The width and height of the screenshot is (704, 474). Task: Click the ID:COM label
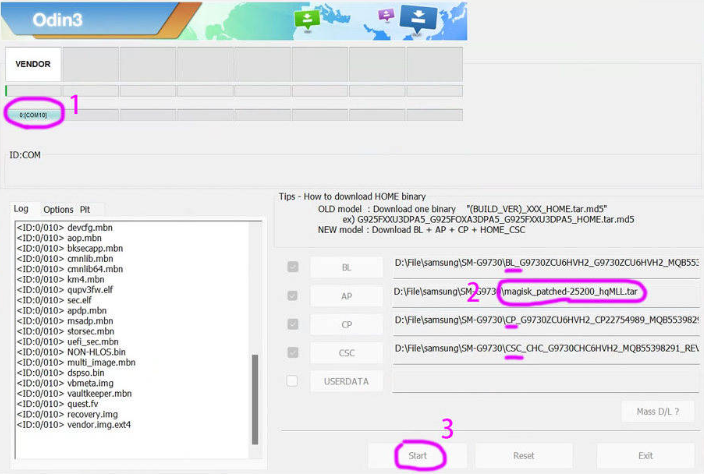[25, 155]
